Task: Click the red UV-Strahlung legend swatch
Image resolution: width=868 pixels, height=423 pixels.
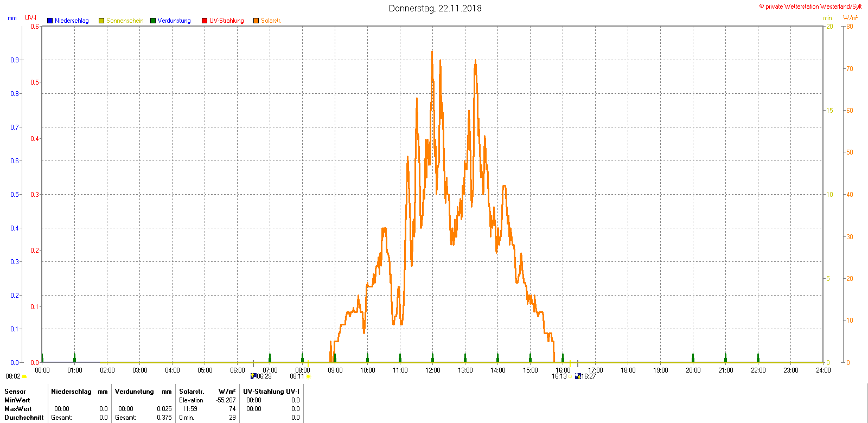Action: [205, 21]
